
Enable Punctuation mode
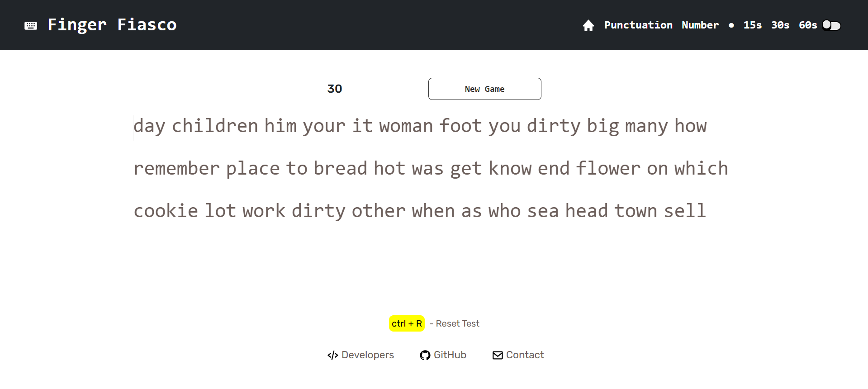[638, 25]
